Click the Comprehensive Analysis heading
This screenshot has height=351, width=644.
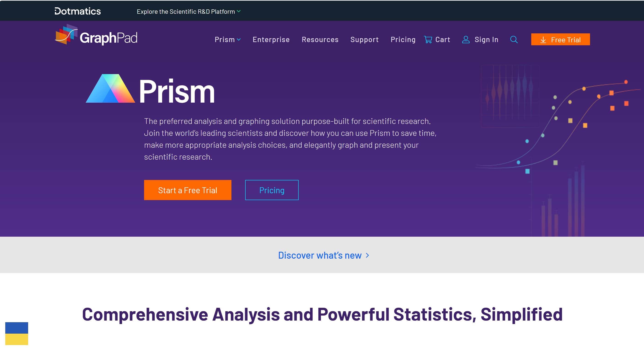tap(322, 314)
